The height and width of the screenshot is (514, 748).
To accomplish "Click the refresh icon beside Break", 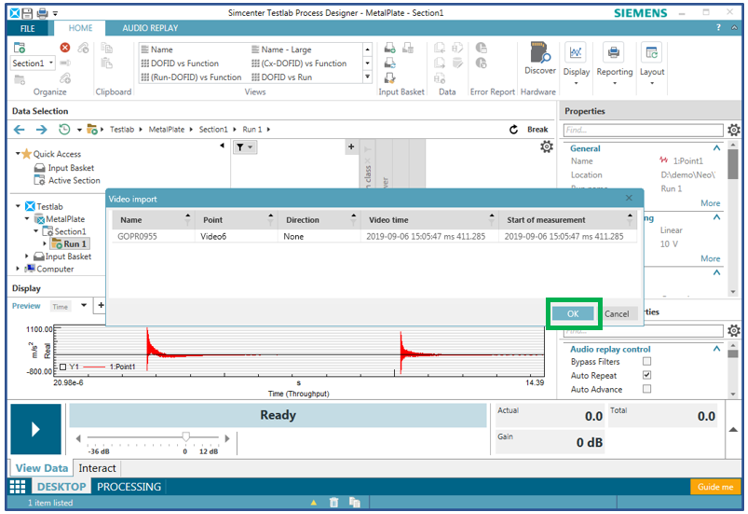I will point(514,130).
